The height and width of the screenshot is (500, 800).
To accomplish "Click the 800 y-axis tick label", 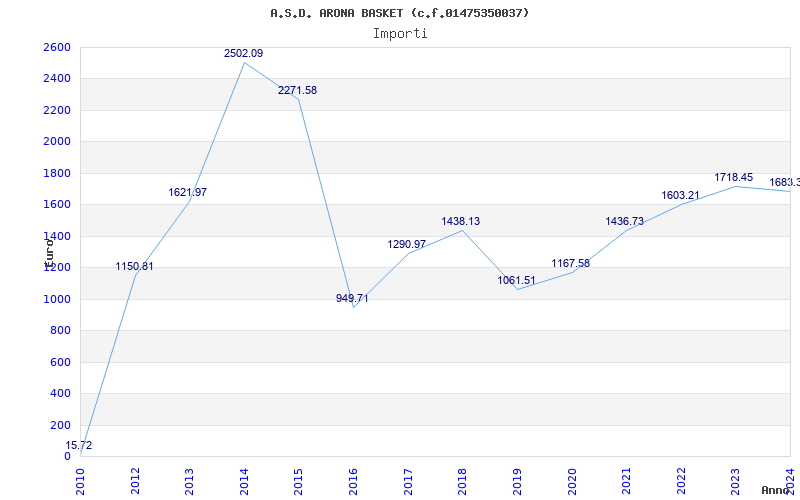I will [60, 331].
